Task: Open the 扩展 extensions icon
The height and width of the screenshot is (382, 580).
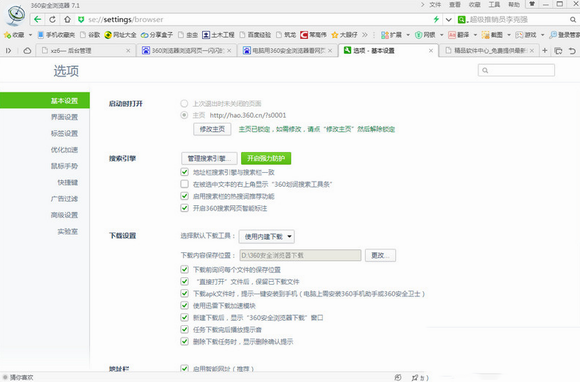Action: pos(391,35)
